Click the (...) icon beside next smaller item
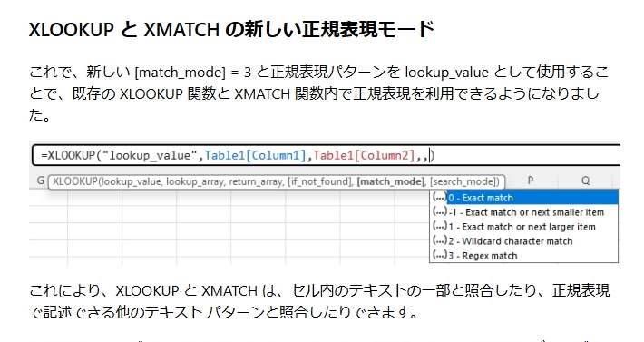644x342 pixels. click(440, 212)
